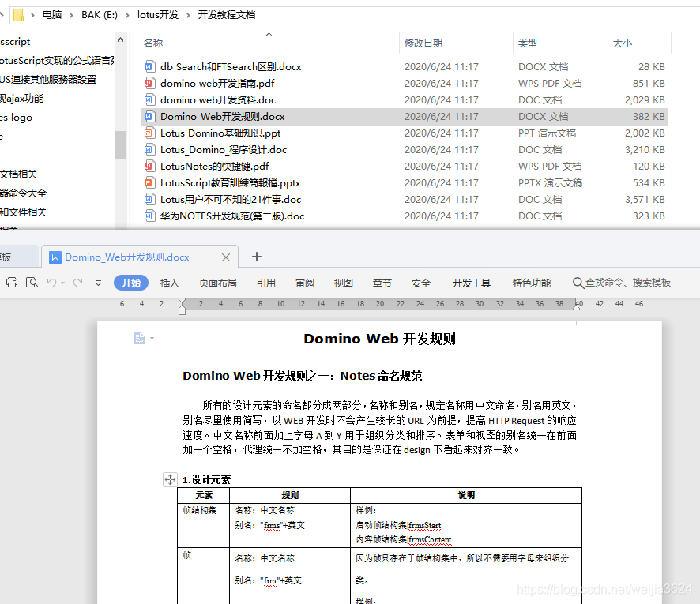Viewport: 700px width, 604px height.
Task: Close the Domino_Web开发规则.docx tab
Action: coord(226,257)
